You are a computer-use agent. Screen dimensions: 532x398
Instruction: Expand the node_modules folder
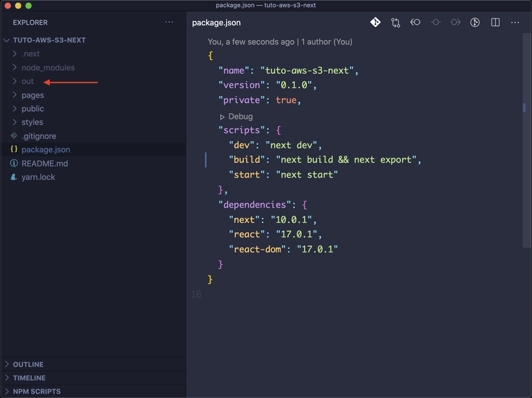point(15,68)
